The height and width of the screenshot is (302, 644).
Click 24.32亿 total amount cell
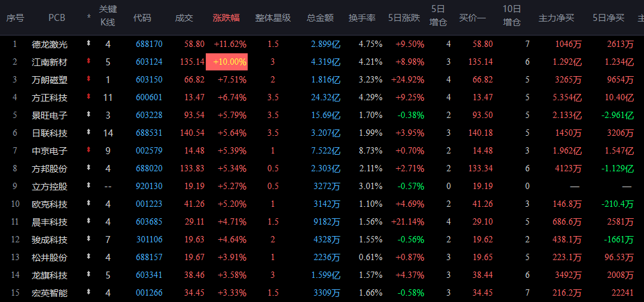(326, 98)
